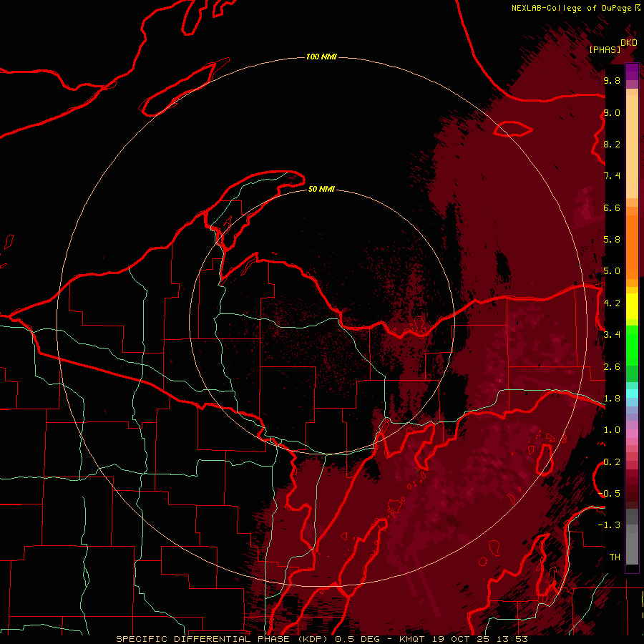Select the DKD legend unit label
The width and height of the screenshot is (644, 644).
629,42
